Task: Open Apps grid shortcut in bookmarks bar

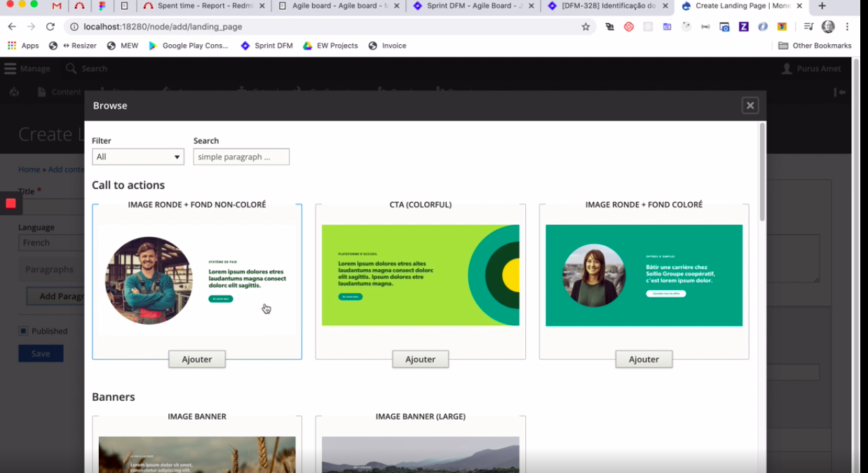Action: tap(23, 46)
